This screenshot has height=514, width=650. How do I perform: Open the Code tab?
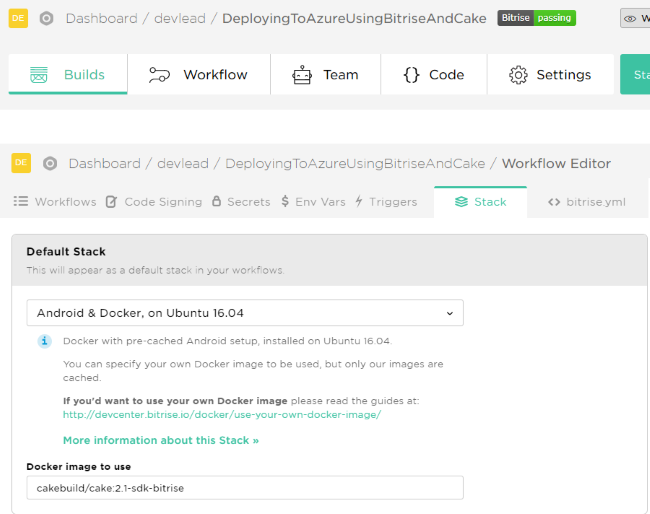point(434,74)
